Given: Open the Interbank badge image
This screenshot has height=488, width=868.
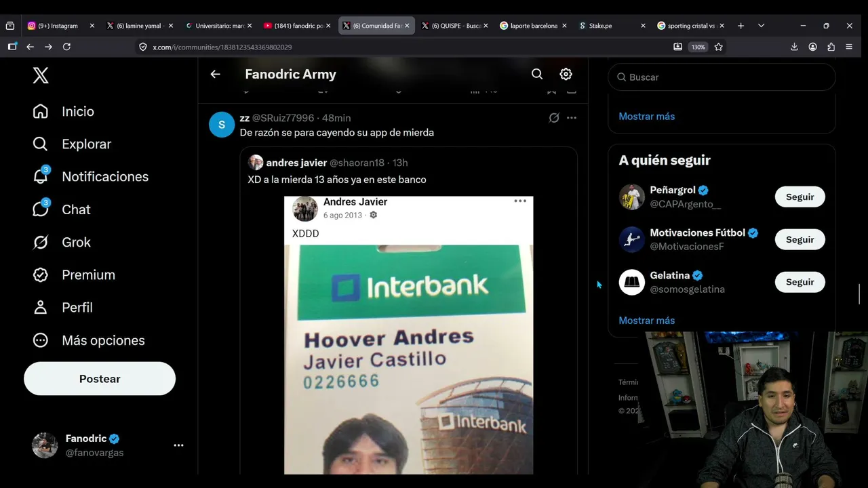Looking at the screenshot, I should point(408,335).
